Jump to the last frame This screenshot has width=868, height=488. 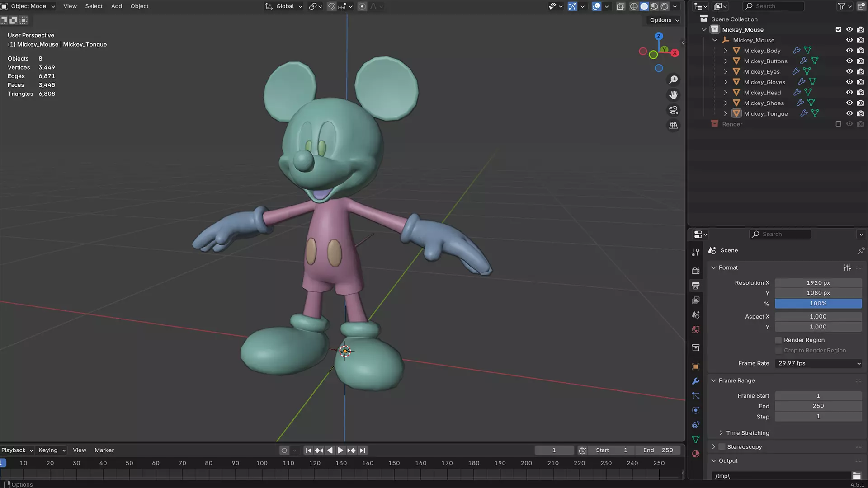click(363, 450)
